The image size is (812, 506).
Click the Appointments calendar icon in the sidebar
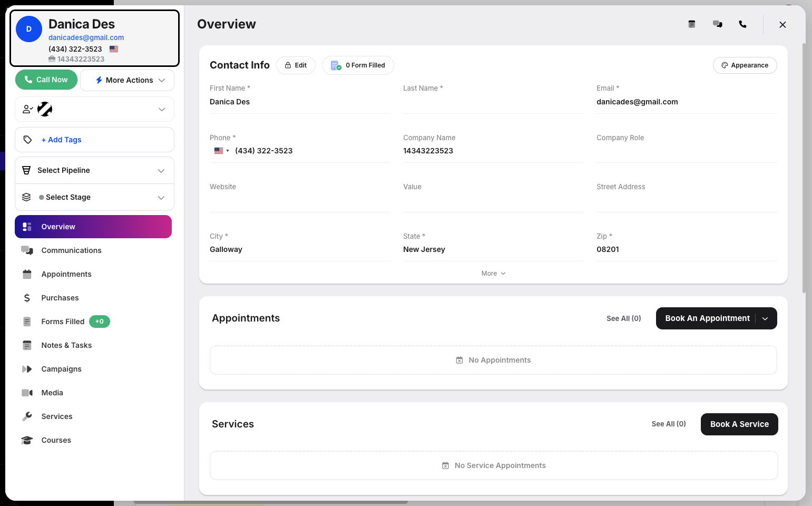coord(27,274)
